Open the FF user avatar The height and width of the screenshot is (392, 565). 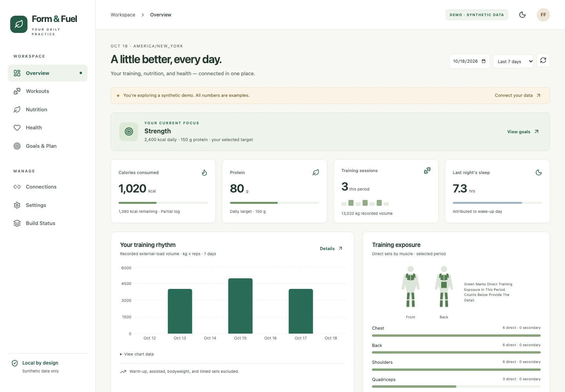point(543,15)
